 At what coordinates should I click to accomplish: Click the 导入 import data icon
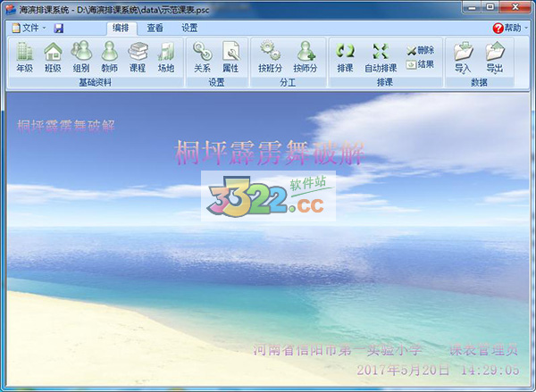pos(463,57)
